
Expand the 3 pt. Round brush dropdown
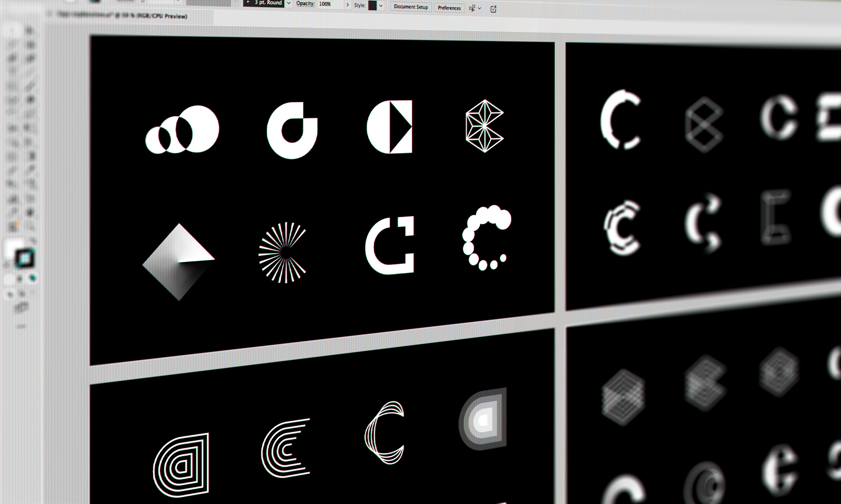click(289, 3)
